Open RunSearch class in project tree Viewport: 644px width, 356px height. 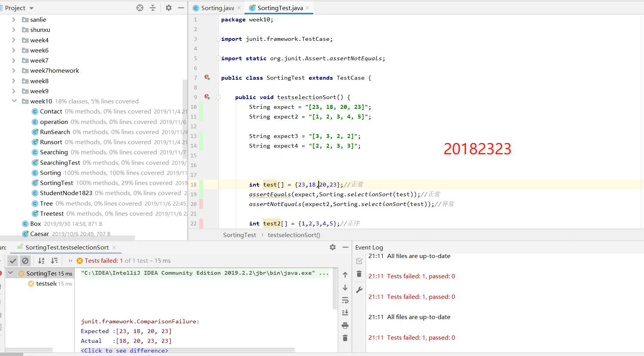pyautogui.click(x=55, y=132)
